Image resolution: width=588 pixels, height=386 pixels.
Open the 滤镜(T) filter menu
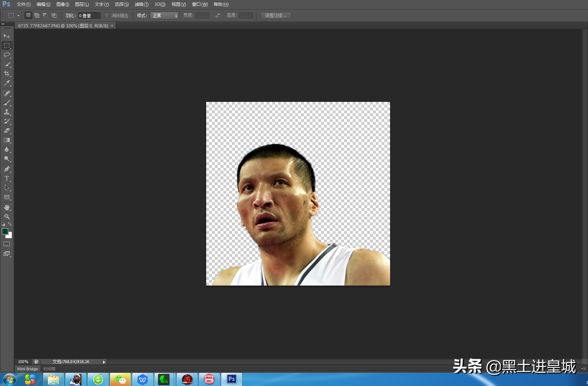(141, 4)
